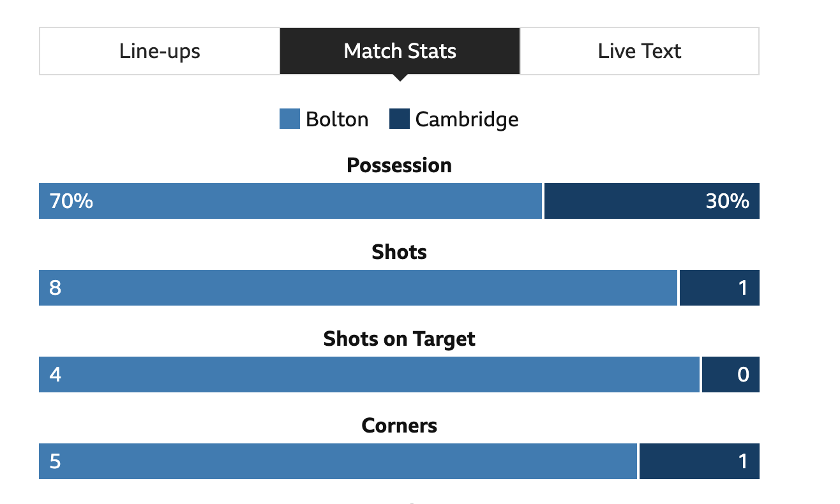This screenshot has width=840, height=504.
Task: Click Bolton's 70% possession bar
Action: (x=290, y=201)
